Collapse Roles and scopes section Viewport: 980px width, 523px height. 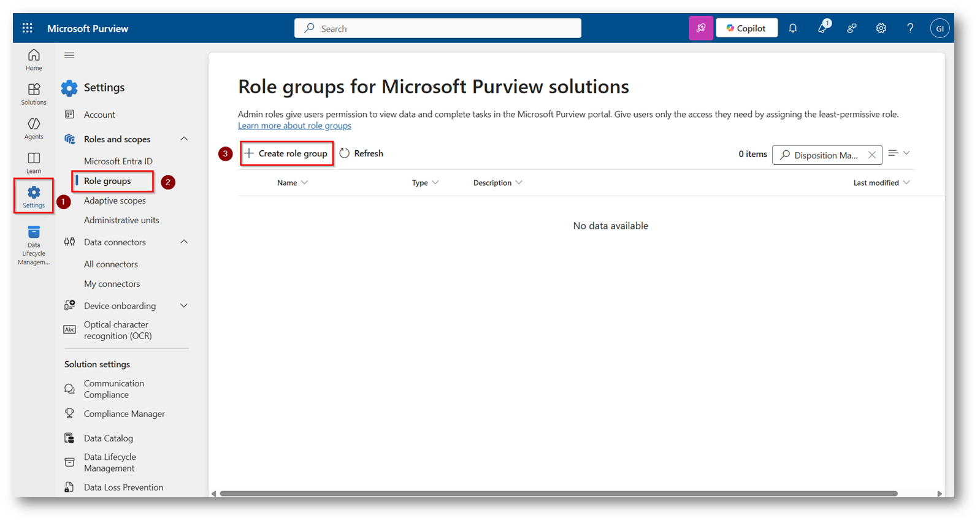coord(184,139)
